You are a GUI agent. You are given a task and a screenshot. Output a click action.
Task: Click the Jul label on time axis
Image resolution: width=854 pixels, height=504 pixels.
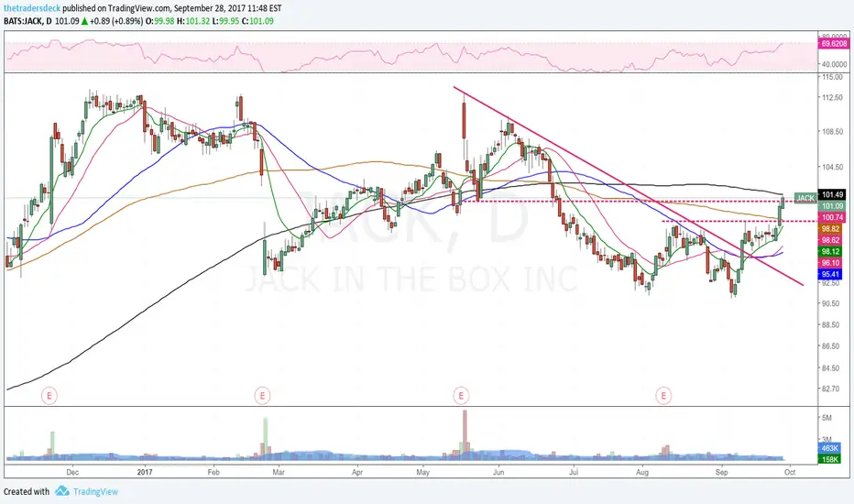coord(574,473)
